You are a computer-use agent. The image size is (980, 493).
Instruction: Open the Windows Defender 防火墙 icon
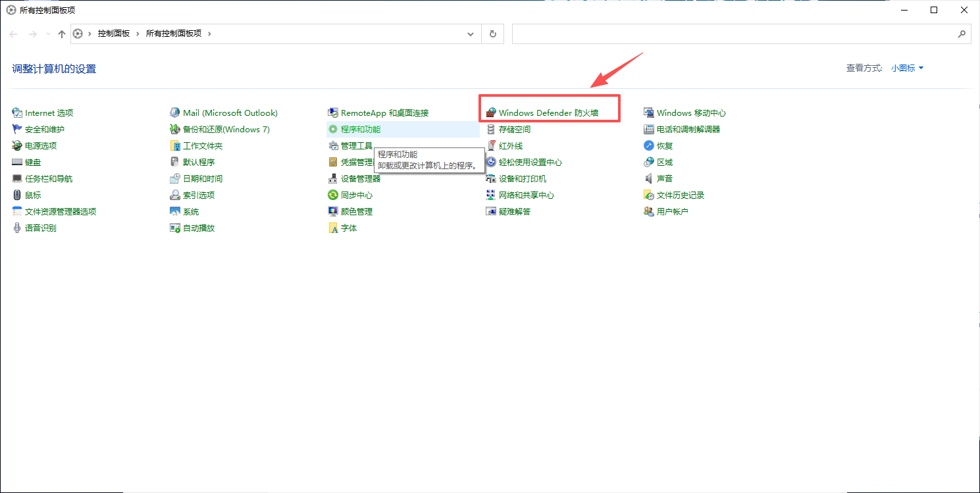click(490, 113)
